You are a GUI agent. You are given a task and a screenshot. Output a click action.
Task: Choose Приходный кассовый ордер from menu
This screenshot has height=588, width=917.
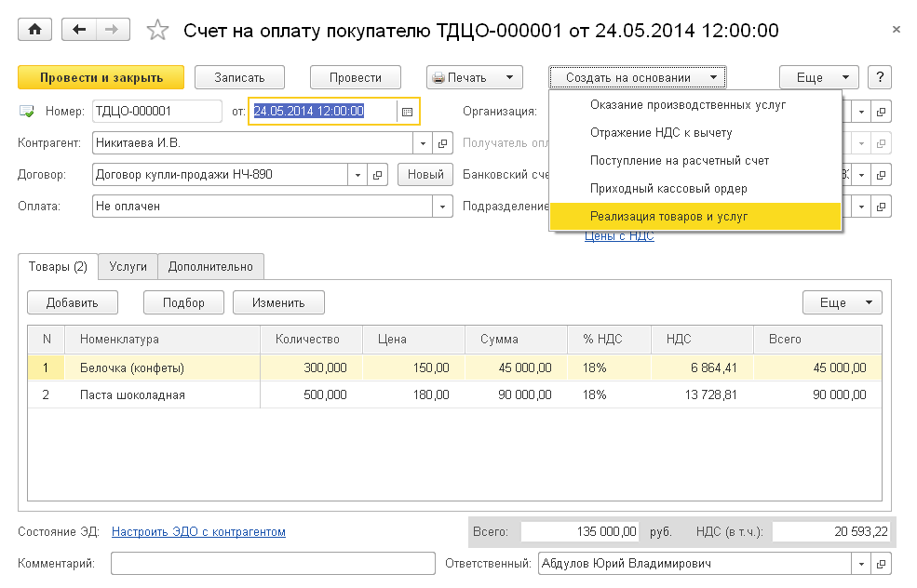coord(655,189)
